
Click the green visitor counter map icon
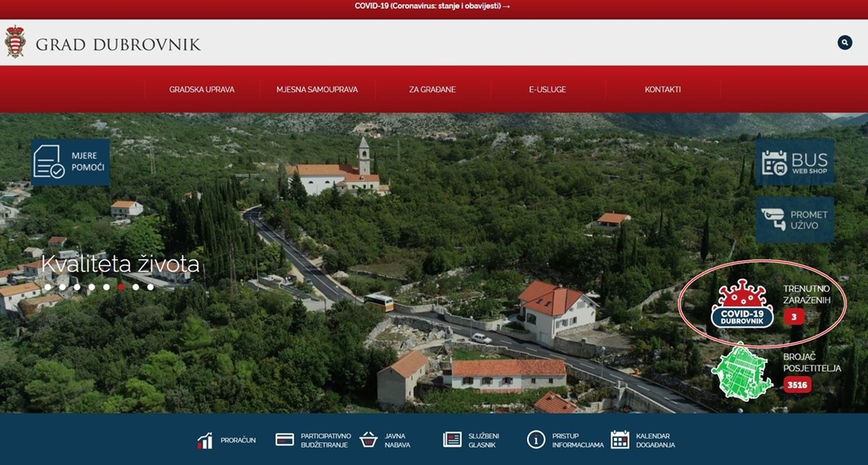(742, 372)
